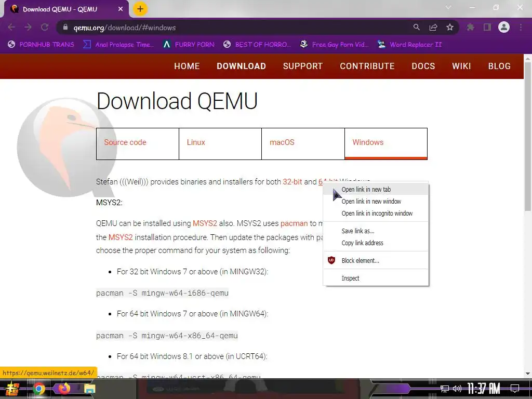This screenshot has height=399, width=532.
Task: Switch to the macOS tab
Action: tap(303, 143)
